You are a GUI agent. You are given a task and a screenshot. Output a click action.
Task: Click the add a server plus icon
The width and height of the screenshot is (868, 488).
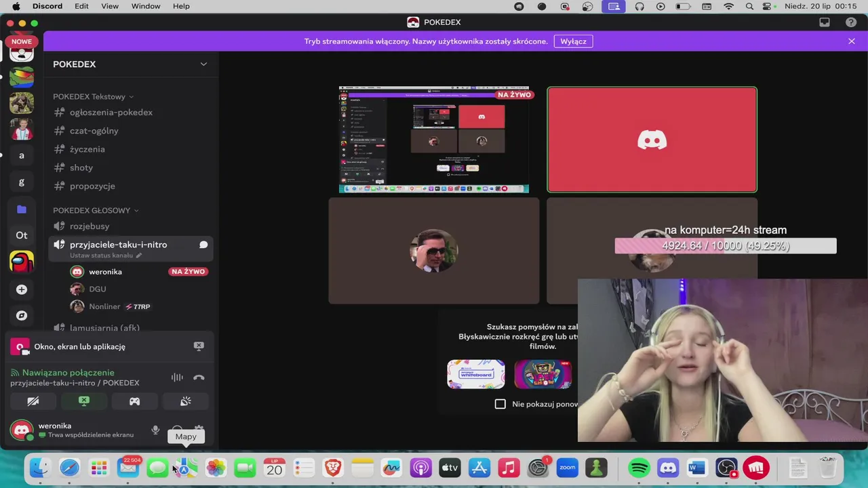pos(22,289)
